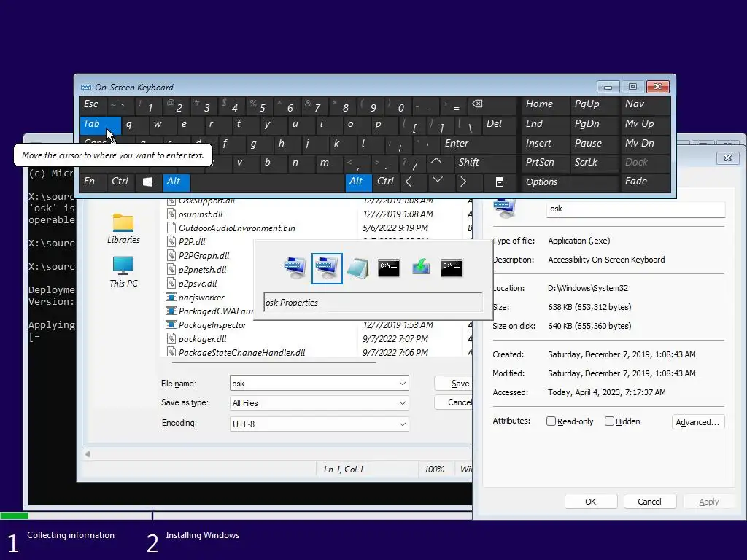Click the Mv Up key
Viewport: 747px width, 560px height.
click(646, 125)
